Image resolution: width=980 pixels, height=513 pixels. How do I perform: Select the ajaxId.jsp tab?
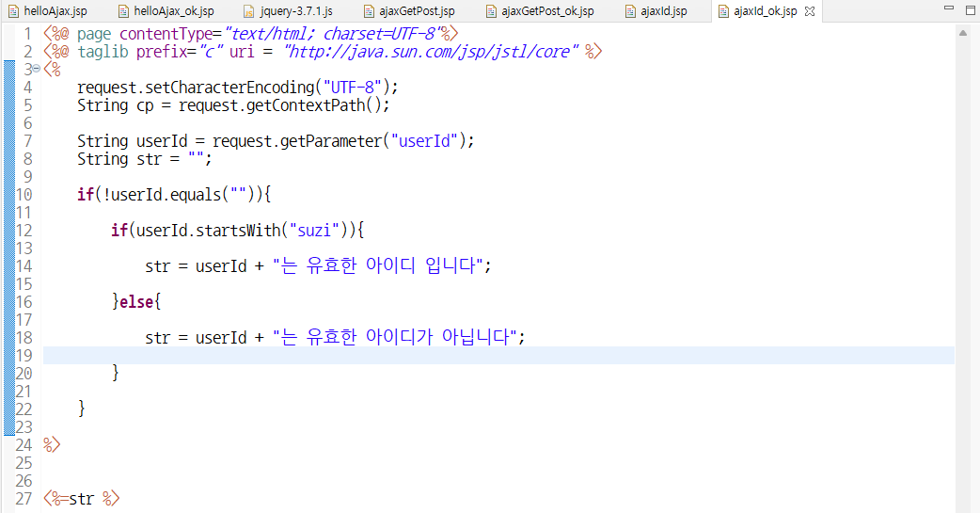coord(656,11)
